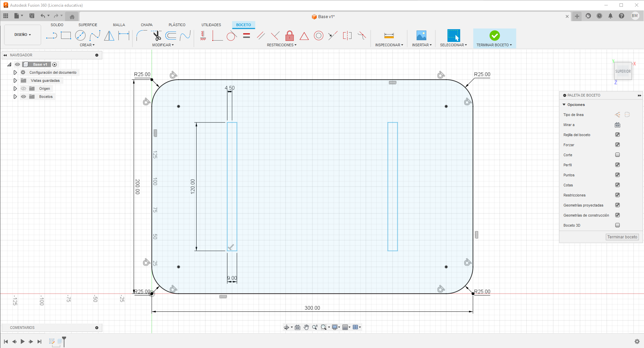
Task: Switch to the SÓLIDO tab
Action: pos(57,25)
